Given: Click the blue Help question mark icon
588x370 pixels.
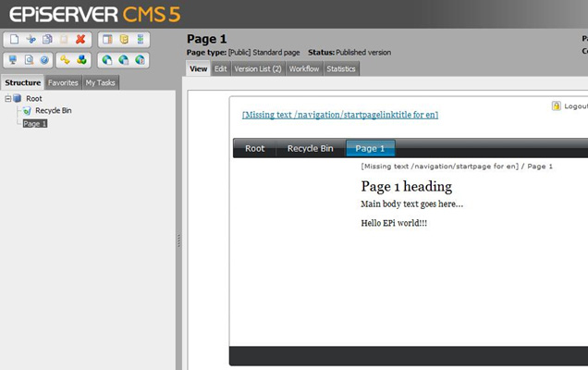Looking at the screenshot, I should pos(43,60).
